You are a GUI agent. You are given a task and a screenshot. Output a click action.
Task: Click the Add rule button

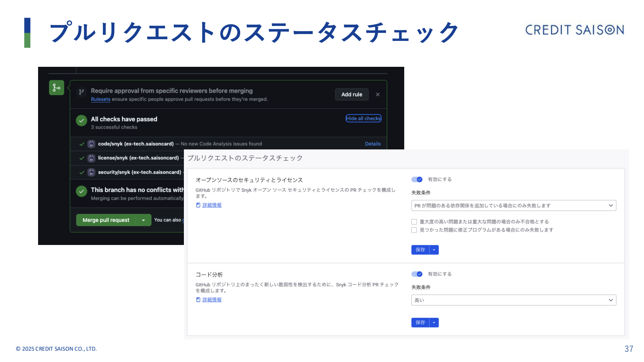[352, 94]
